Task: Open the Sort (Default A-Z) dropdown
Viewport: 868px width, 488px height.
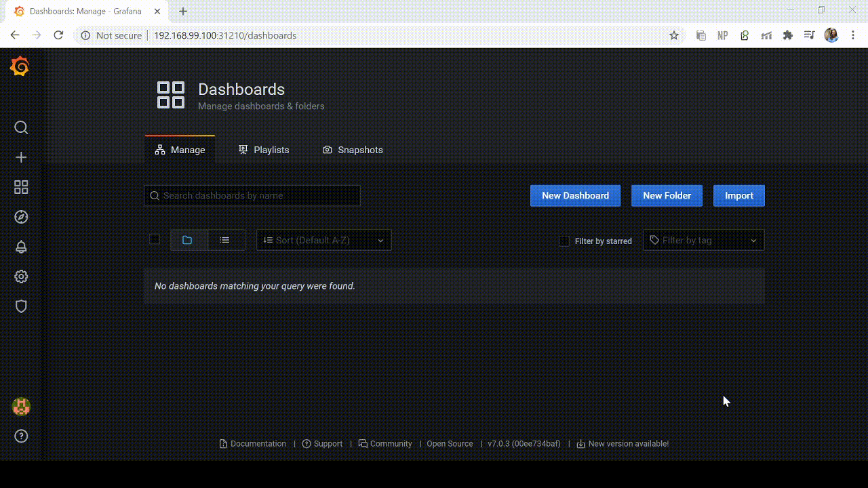Action: [x=324, y=240]
